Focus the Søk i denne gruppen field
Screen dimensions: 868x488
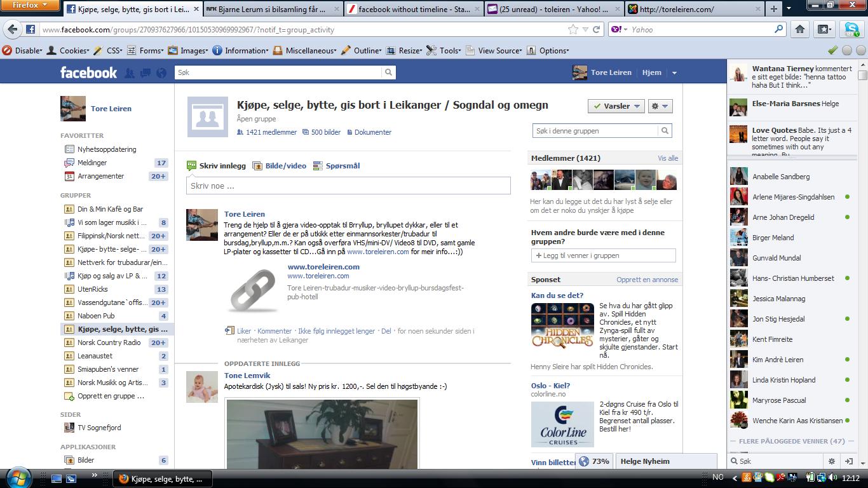pyautogui.click(x=595, y=131)
